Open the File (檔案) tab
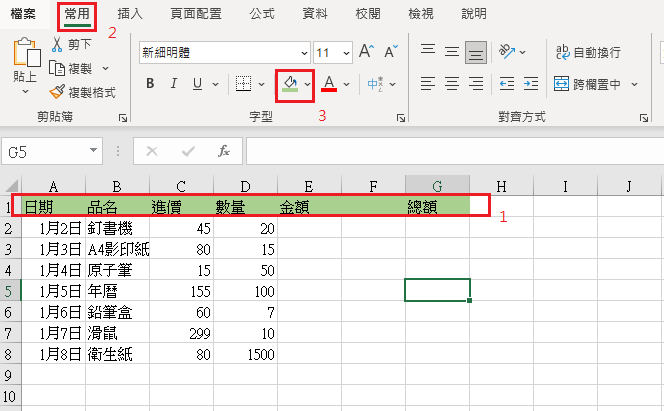 23,14
